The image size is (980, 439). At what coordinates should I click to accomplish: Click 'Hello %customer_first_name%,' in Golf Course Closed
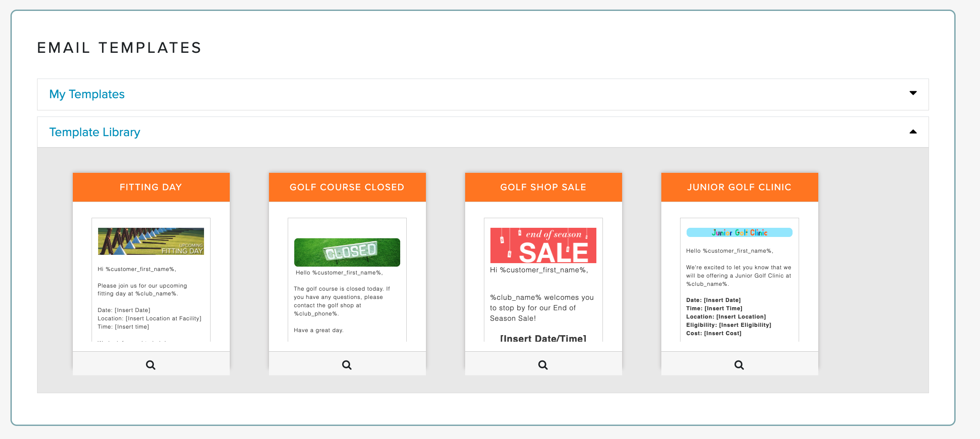pyautogui.click(x=339, y=273)
